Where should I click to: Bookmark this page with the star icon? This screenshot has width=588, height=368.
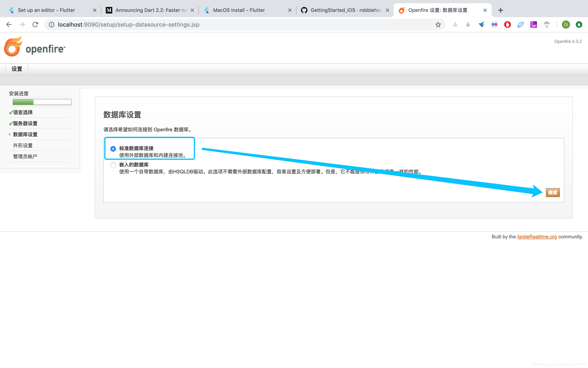click(x=438, y=25)
